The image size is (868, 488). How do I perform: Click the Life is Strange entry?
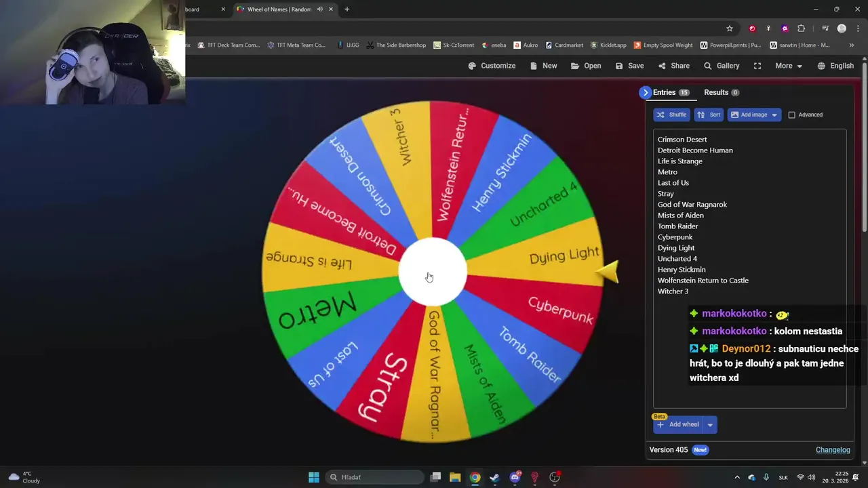[x=680, y=161]
